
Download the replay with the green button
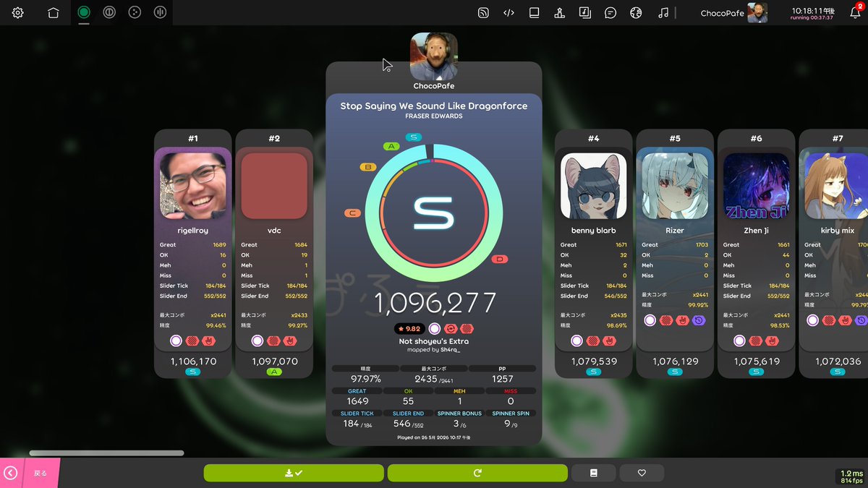pyautogui.click(x=294, y=473)
